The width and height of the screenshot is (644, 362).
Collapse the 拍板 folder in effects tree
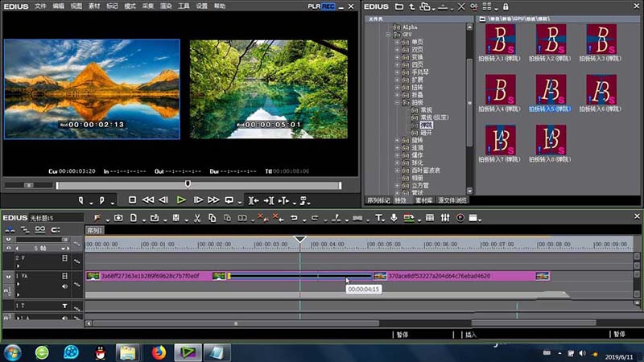point(397,103)
